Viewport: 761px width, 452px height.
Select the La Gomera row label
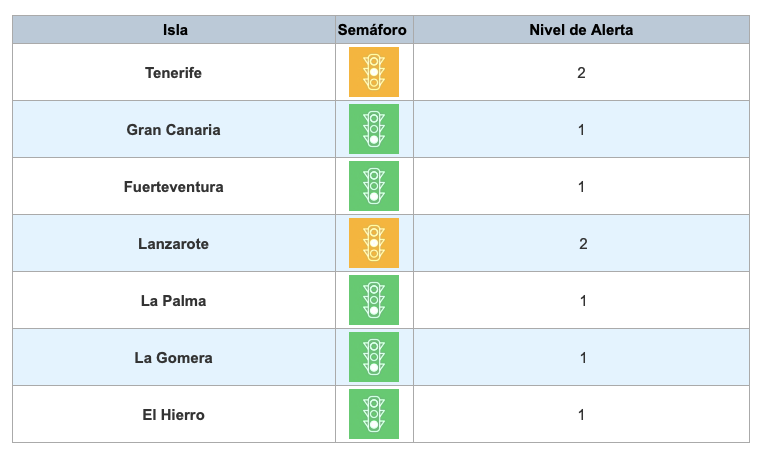(173, 358)
